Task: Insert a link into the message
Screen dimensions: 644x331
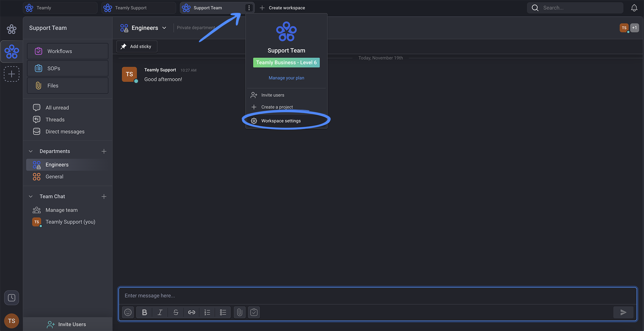Action: (192, 312)
